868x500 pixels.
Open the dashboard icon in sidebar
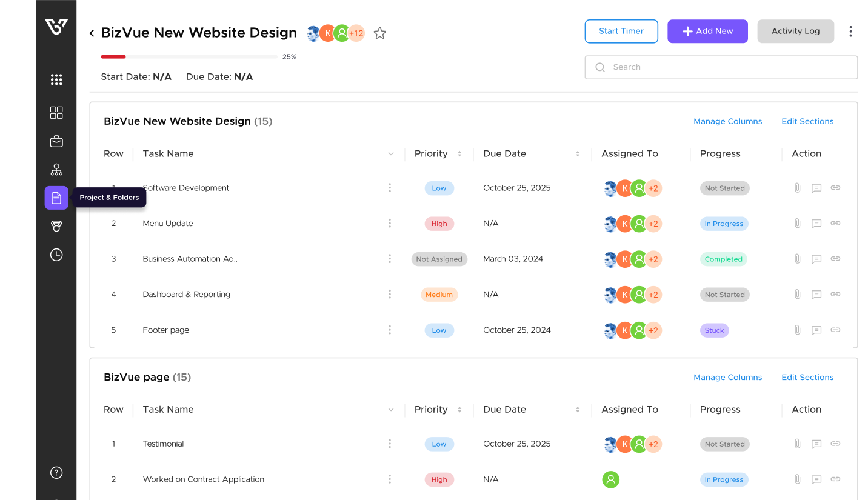(56, 113)
